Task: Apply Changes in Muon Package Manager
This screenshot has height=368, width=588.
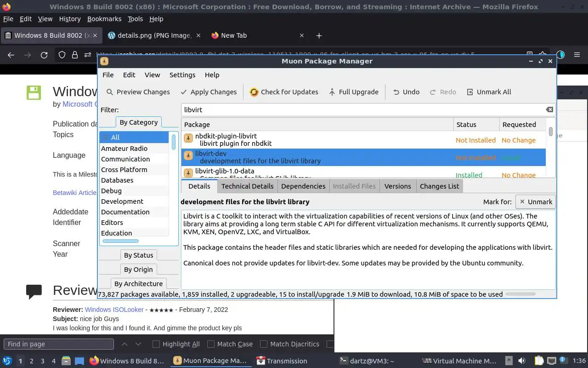Action: pyautogui.click(x=209, y=92)
